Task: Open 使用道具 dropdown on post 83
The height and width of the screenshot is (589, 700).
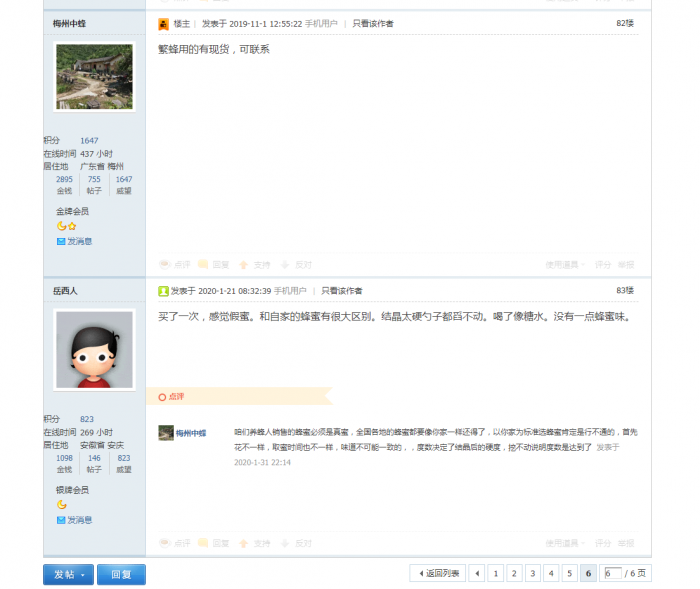Action: click(x=565, y=543)
